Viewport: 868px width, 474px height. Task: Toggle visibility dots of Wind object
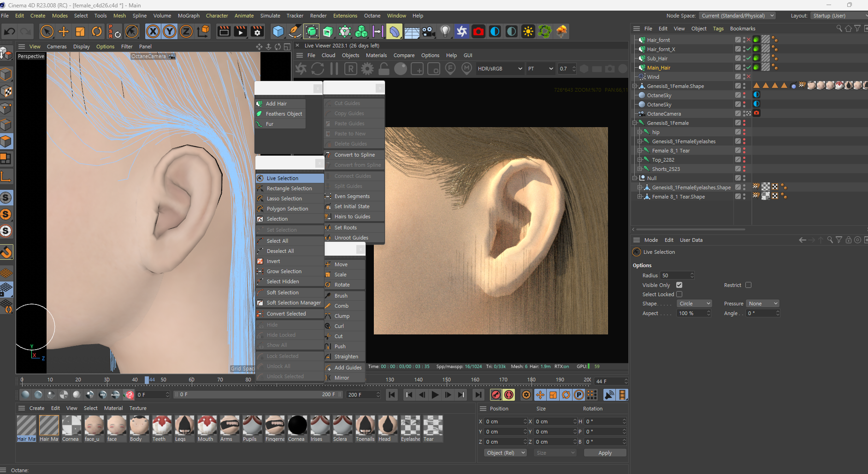[744, 77]
